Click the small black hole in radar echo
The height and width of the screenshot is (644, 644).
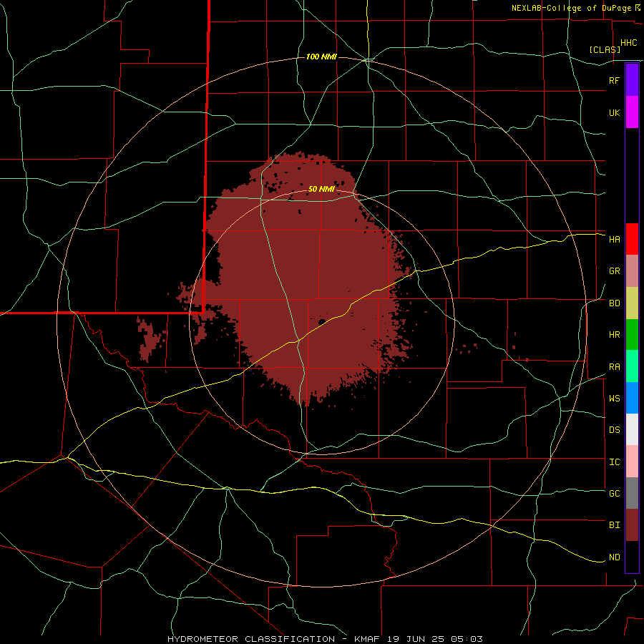tap(323, 321)
